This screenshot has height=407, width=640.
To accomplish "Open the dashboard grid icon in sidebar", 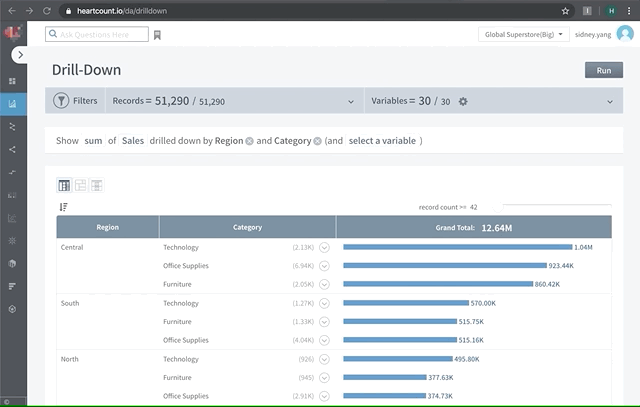I will click(x=12, y=81).
